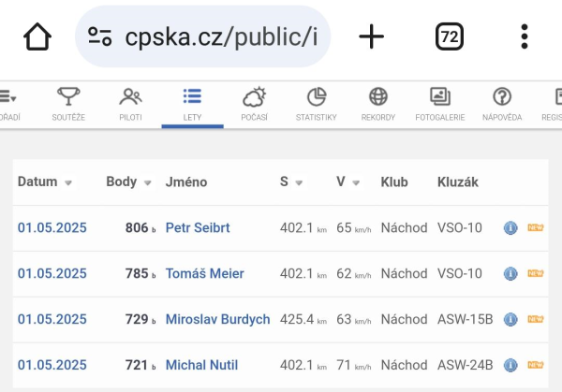562x392 pixels.
Task: Sort by Body column arrow
Action: [x=147, y=183]
